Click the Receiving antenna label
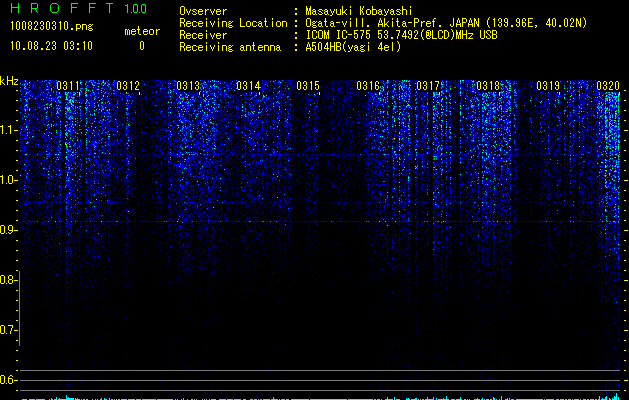The width and height of the screenshot is (629, 400). point(230,47)
